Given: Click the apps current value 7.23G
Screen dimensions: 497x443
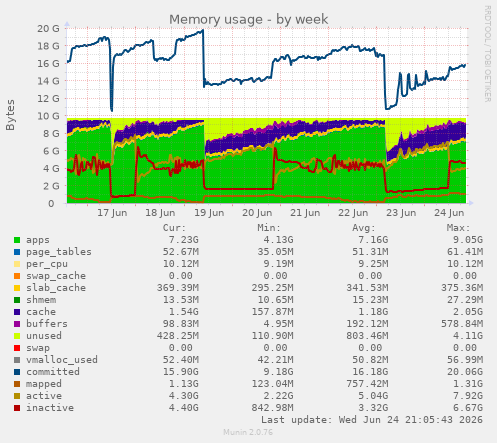Looking at the screenshot, I should 184,240.
